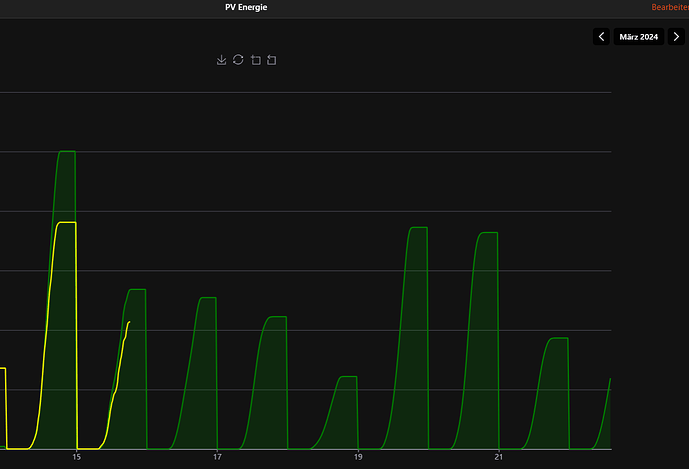Open the März 2024 month picker
Screen dimensions: 689x469
(x=638, y=36)
